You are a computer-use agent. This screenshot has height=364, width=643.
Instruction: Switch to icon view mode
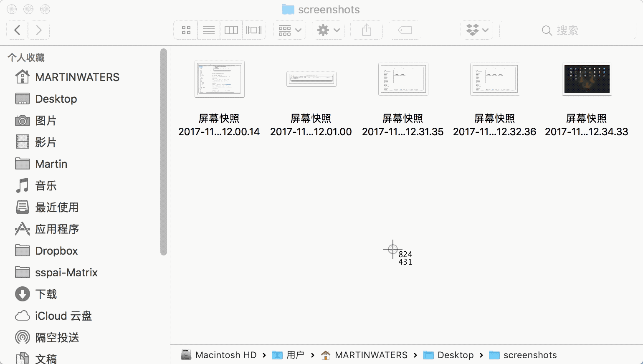(x=186, y=30)
